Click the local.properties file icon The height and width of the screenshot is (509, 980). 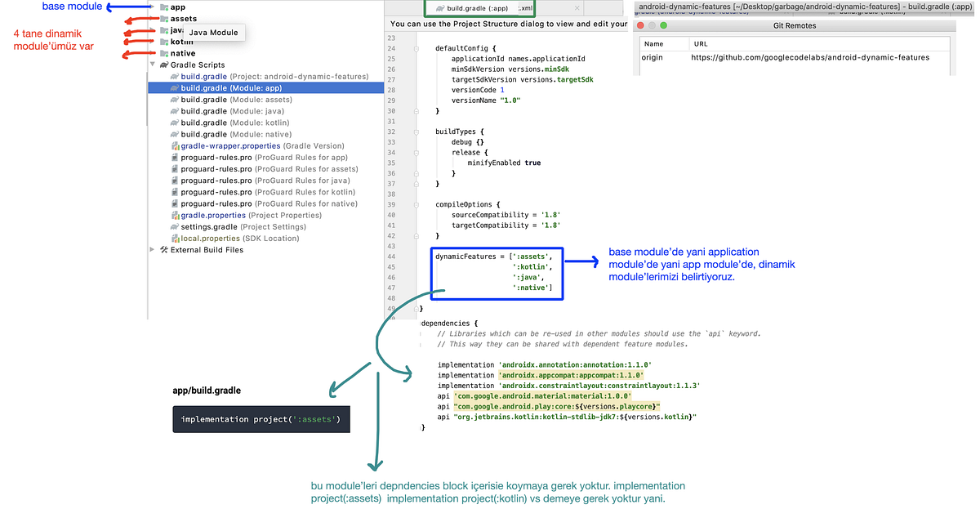175,239
